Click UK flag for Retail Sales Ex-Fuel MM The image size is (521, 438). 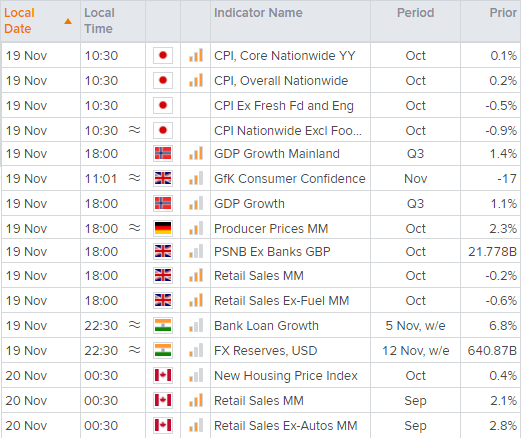tap(163, 300)
